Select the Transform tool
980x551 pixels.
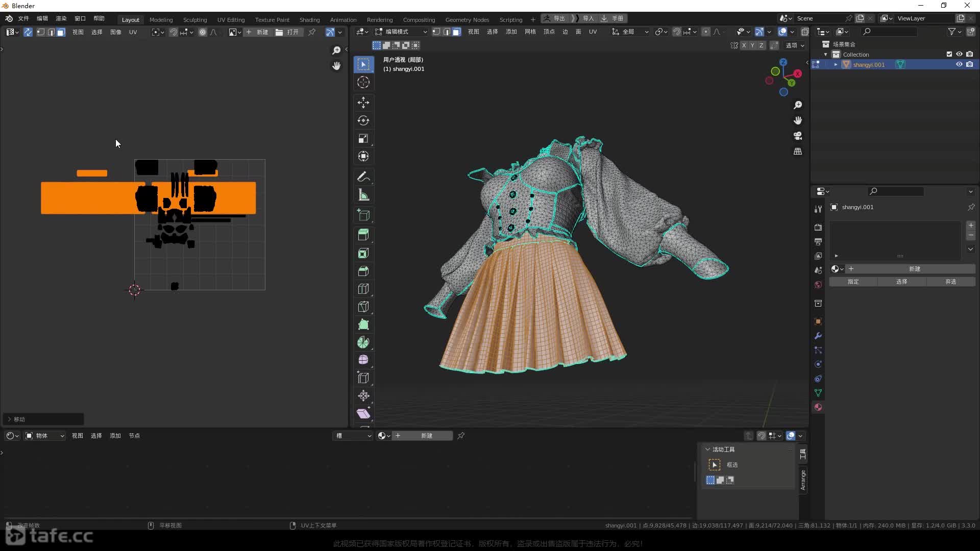tap(363, 156)
